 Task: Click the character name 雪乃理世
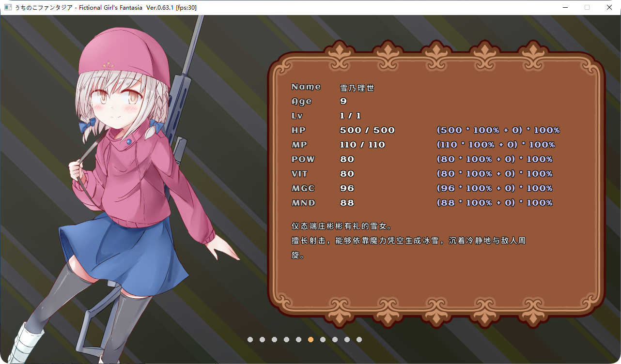coord(357,88)
